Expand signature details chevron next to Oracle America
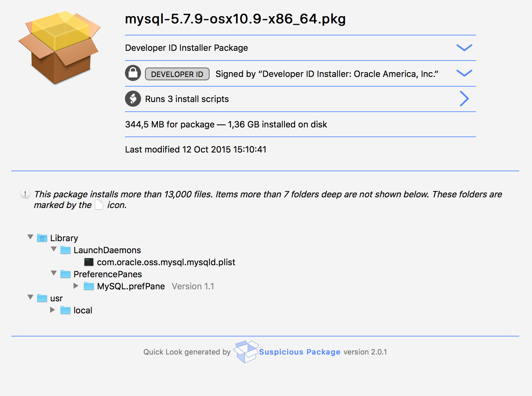The width and height of the screenshot is (532, 396). click(x=464, y=73)
